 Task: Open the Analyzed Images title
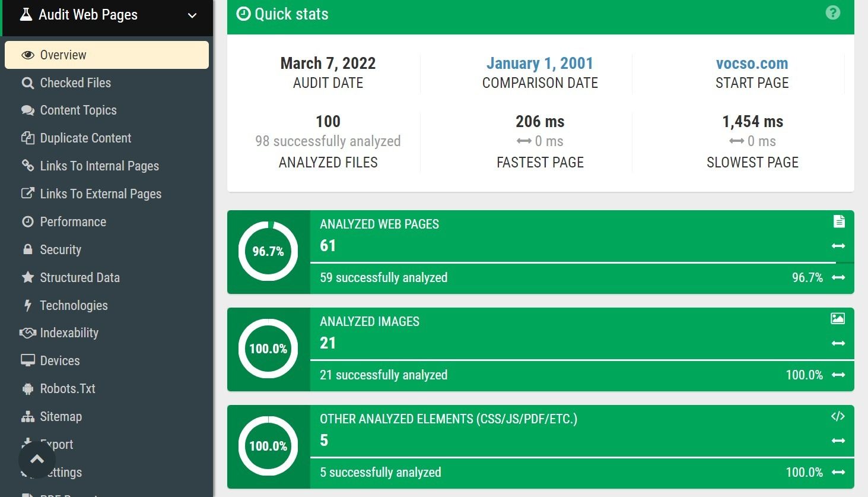(x=370, y=321)
